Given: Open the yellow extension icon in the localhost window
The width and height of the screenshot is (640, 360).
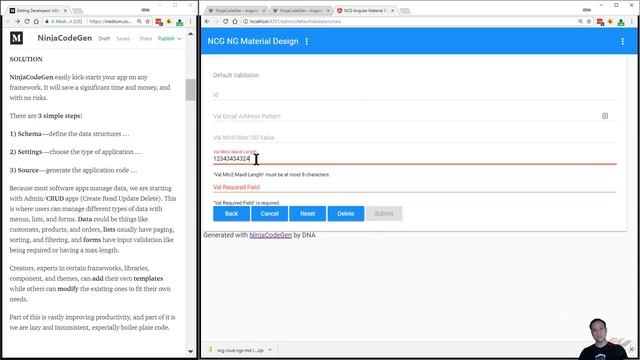Looking at the screenshot, I should [610, 21].
